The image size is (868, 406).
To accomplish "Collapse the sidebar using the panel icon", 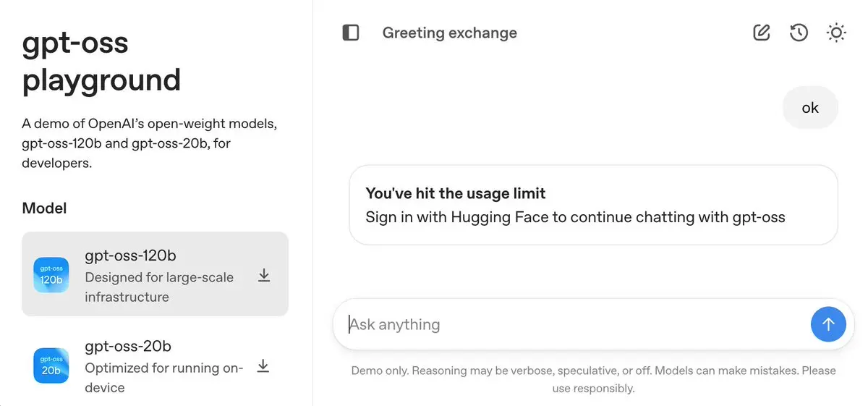I will click(x=351, y=33).
